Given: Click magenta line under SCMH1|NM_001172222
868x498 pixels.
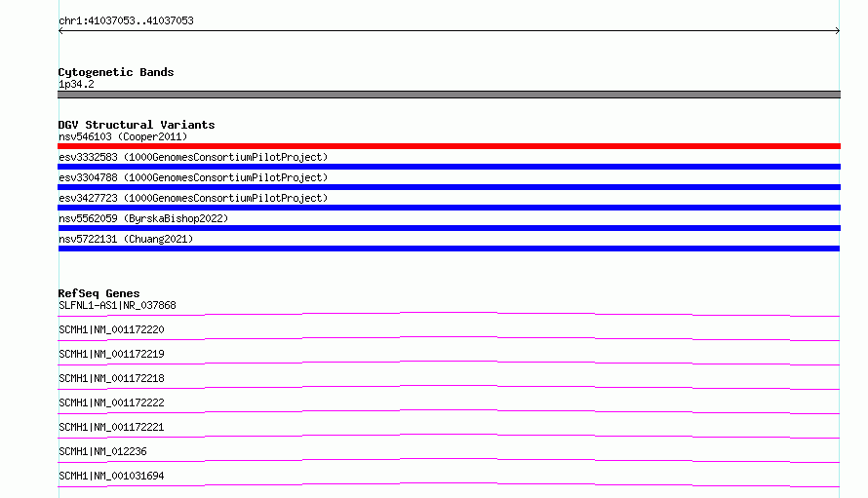Looking at the screenshot, I should [x=449, y=411].
